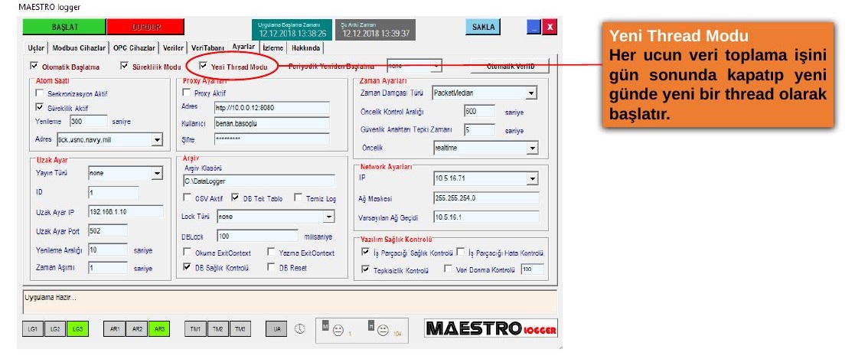
Task: Toggle Süreklilik Modu checkbox
Action: (124, 66)
